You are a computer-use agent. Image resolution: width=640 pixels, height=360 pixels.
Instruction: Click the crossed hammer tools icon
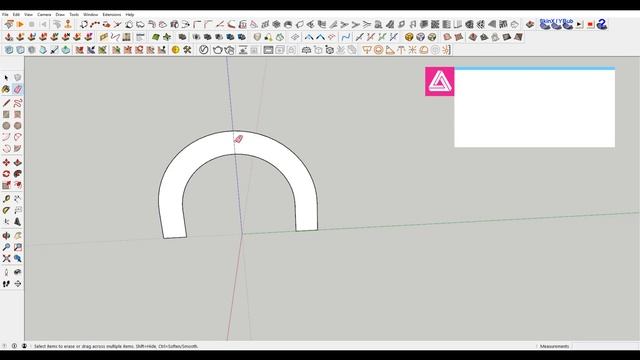coord(187,50)
